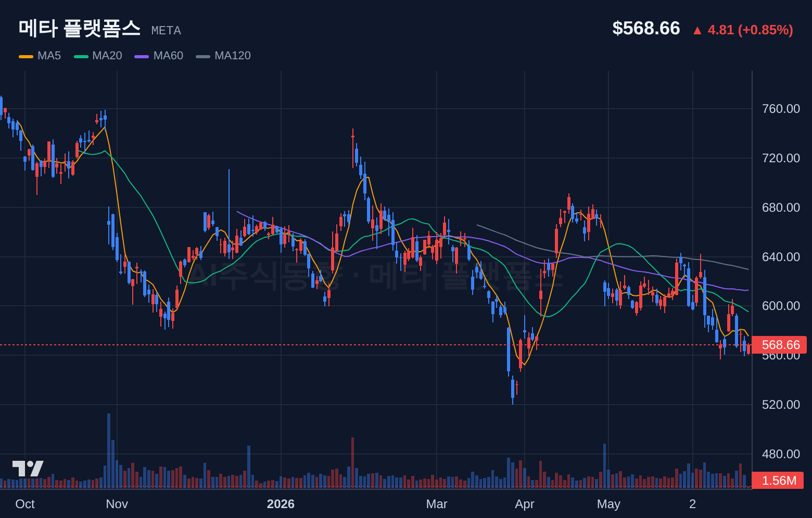The image size is (812, 518).
Task: Click the Apr label on time axis
Action: coord(525,504)
